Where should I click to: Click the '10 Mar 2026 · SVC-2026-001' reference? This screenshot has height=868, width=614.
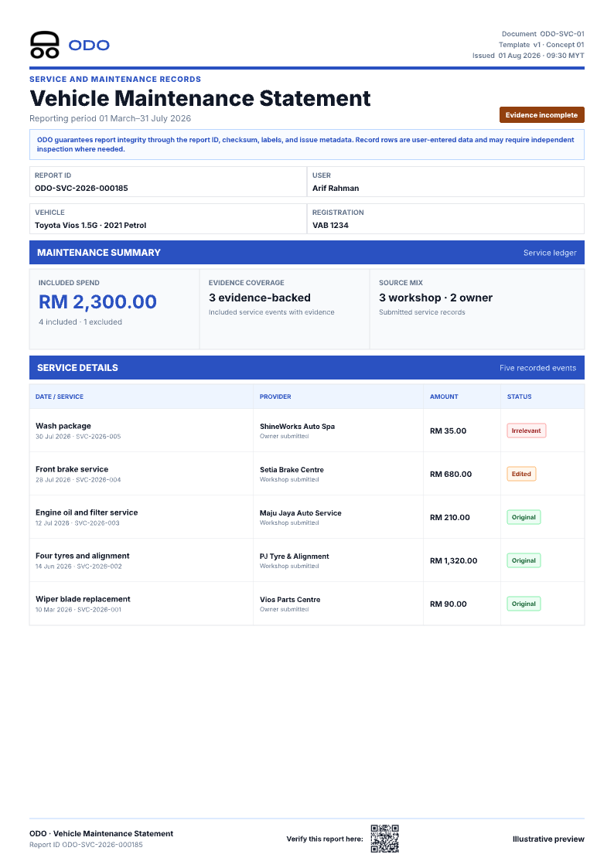click(78, 609)
